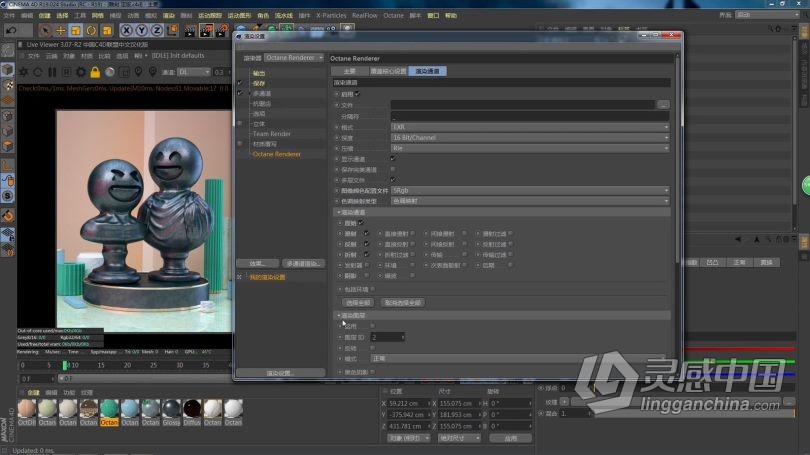Click the 效果... button
The height and width of the screenshot is (455, 810).
pos(257,263)
